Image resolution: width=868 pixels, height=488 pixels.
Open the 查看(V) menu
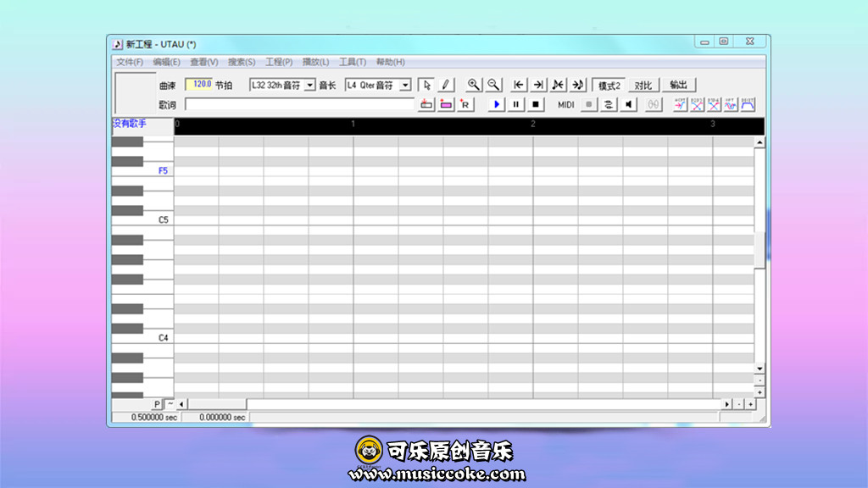click(203, 62)
